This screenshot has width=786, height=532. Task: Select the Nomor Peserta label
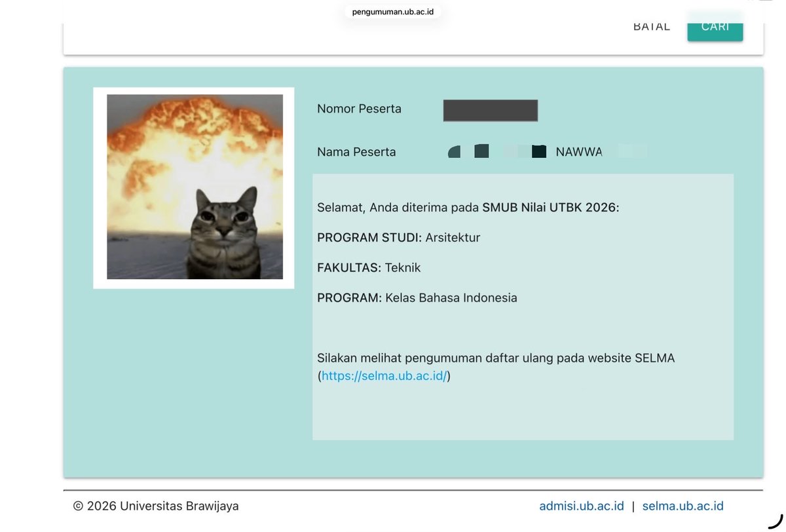(x=359, y=109)
